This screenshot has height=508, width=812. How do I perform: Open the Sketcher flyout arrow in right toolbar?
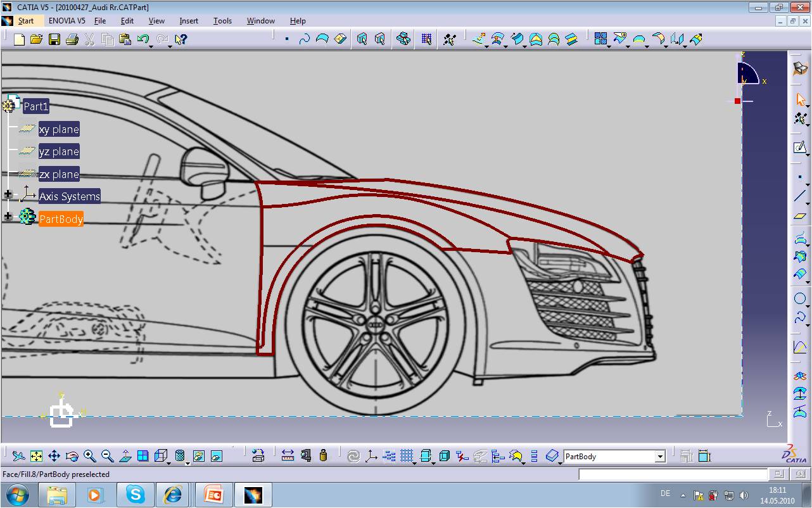(808, 154)
